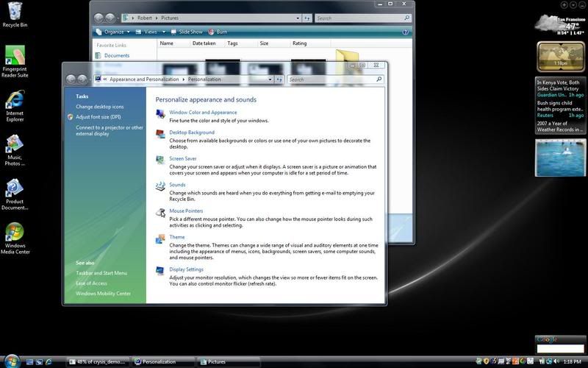Launch Fingerprint Reader Suite shortcut
Viewport: 588px width, 368px height.
point(15,62)
